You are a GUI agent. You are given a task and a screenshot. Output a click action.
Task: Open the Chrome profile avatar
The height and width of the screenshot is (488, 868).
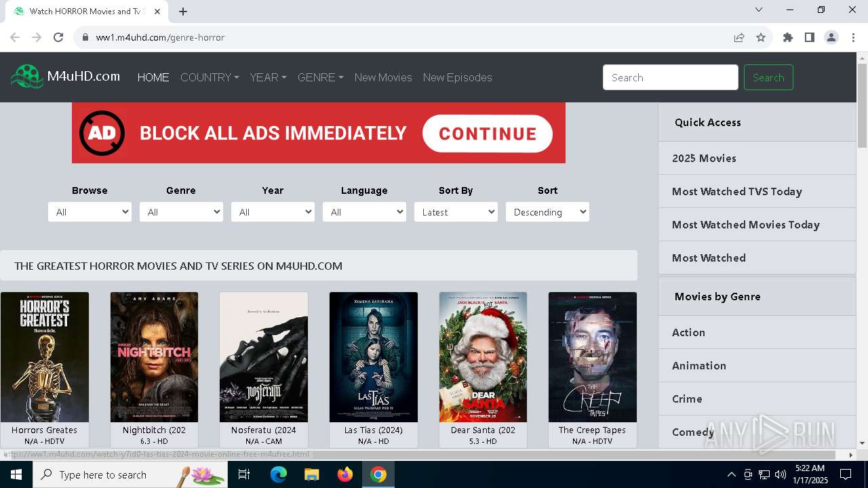tap(831, 37)
